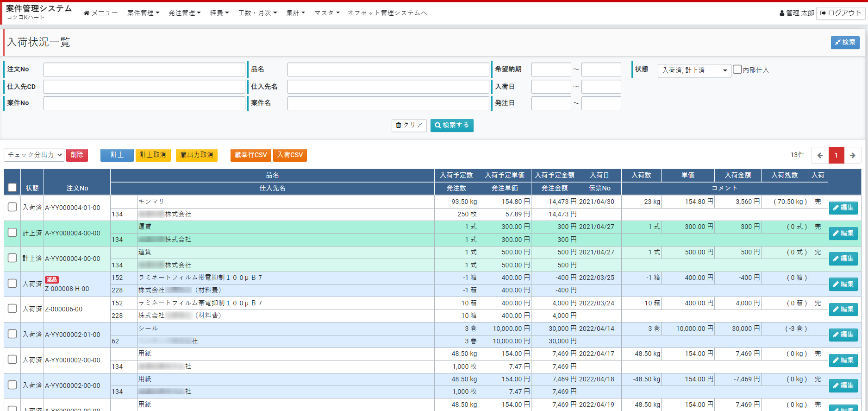Open オフセット管理システムへ link
This screenshot has width=868, height=411.
[387, 13]
